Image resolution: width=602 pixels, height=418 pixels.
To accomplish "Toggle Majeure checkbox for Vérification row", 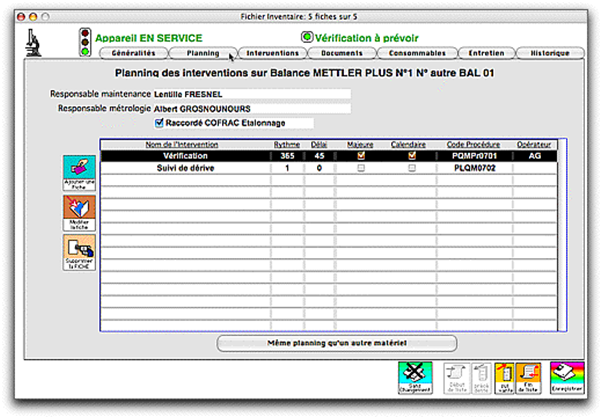I will (360, 156).
